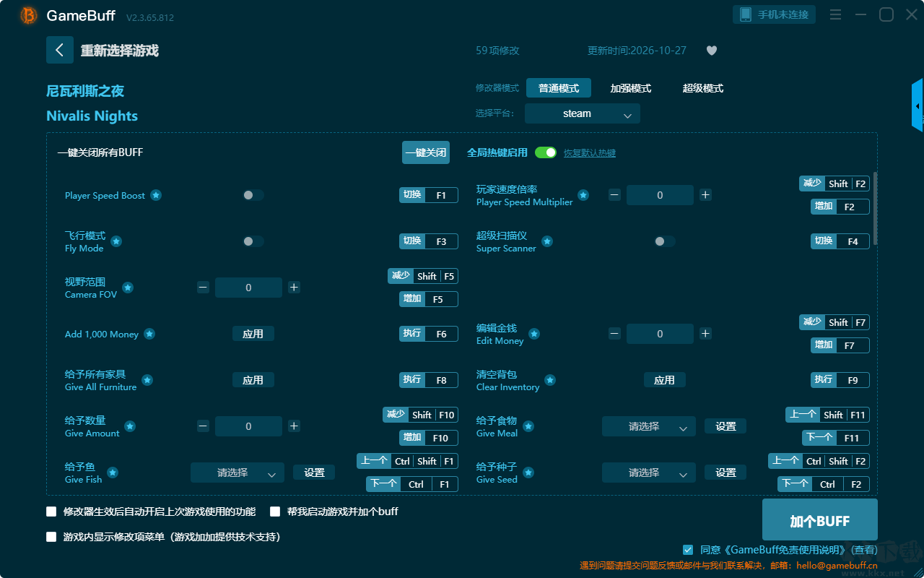
Task: Uncheck the 同意 GameBuff免责使用说明 checkbox
Action: click(688, 550)
